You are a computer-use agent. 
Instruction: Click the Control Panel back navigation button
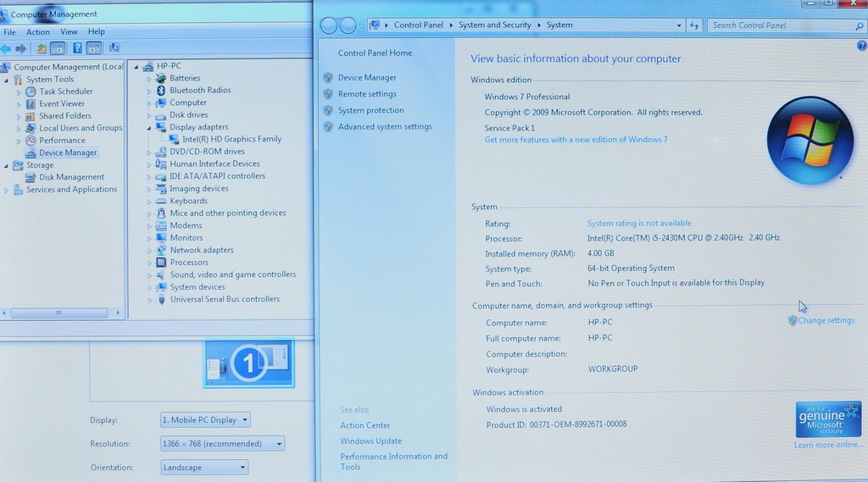point(328,25)
